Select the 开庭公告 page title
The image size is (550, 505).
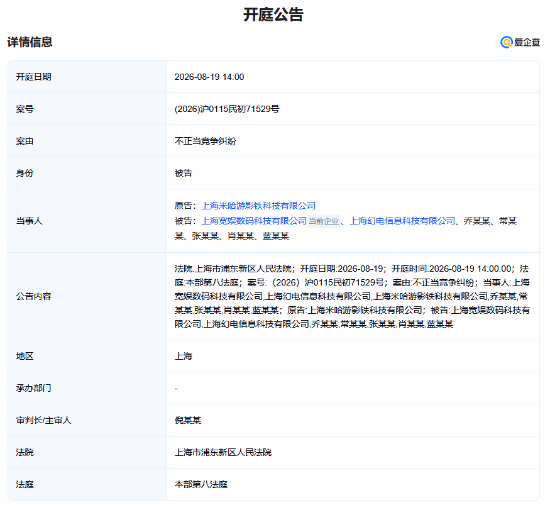[274, 15]
